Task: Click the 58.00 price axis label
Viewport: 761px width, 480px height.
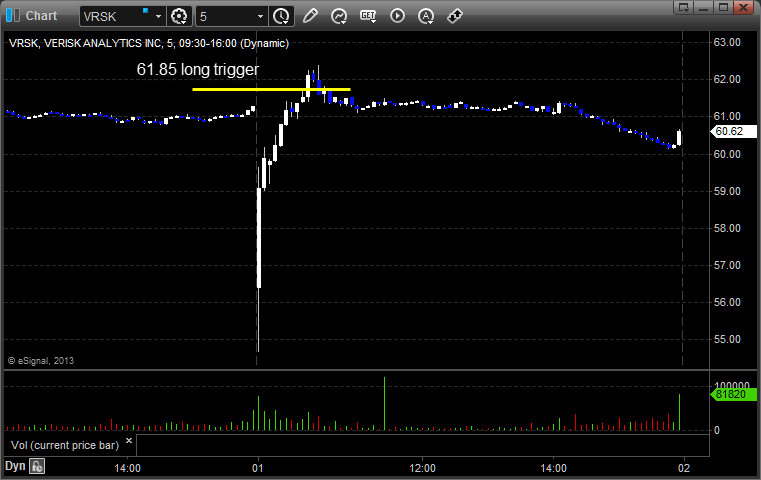Action: [x=727, y=228]
